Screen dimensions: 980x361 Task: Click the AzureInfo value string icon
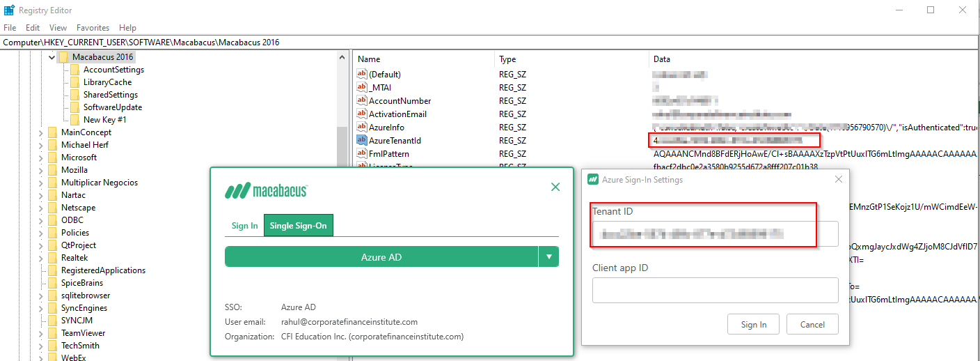coord(361,127)
